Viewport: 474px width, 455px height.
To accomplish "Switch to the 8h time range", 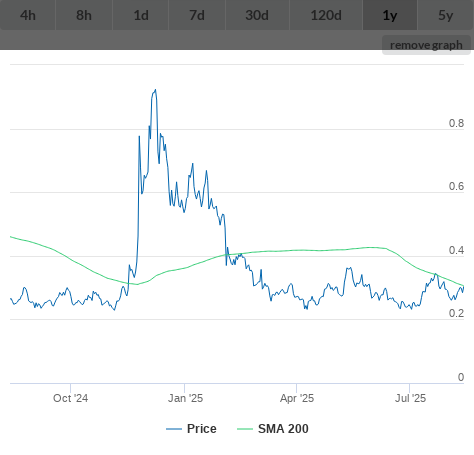I will tap(84, 15).
